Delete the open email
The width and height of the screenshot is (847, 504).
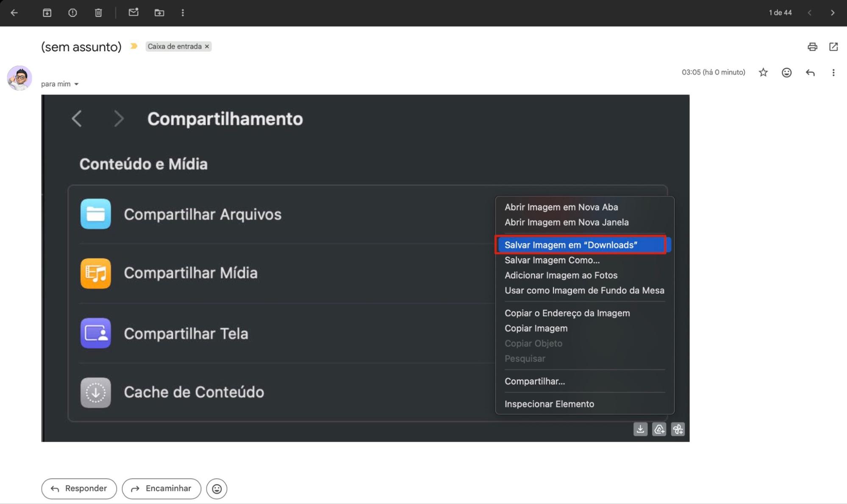98,13
